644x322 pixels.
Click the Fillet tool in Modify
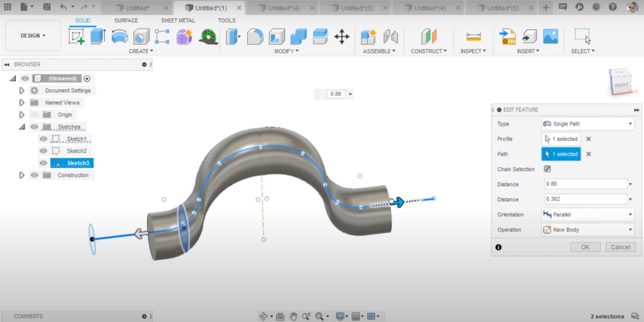tap(255, 36)
